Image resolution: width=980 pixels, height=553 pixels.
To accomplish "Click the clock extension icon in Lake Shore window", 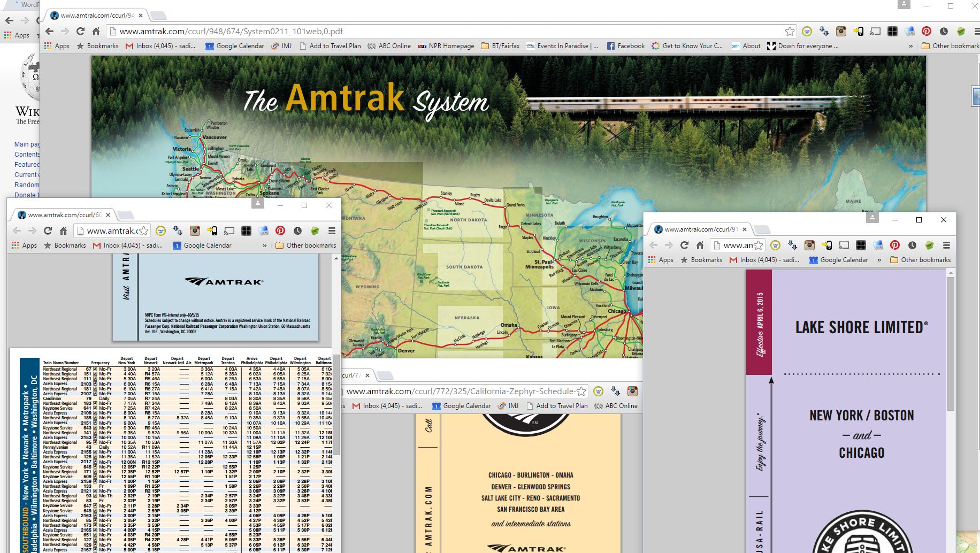I will tap(912, 245).
